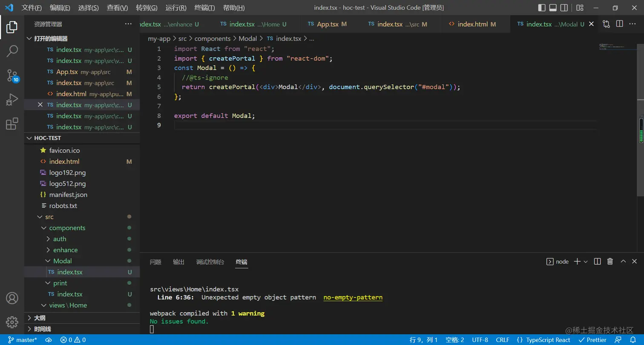644x345 pixels.
Task: Open the Edit menu
Action: 60,8
